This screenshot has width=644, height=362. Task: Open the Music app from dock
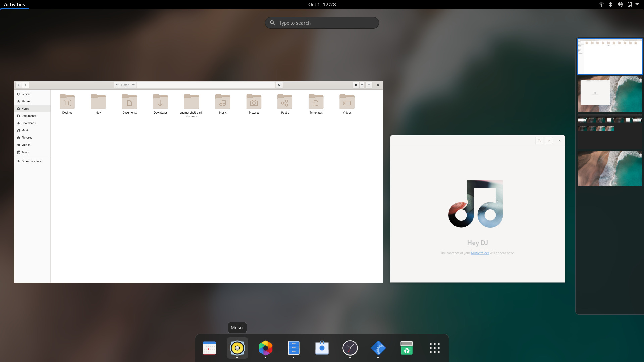pos(237,348)
